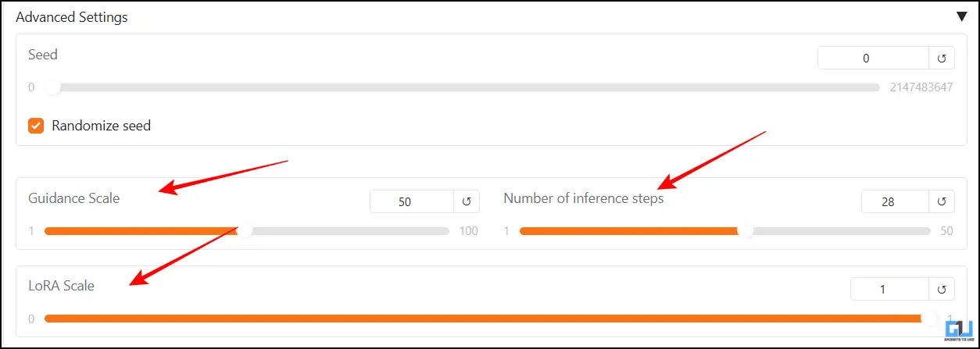This screenshot has width=980, height=349.
Task: Click the LoRA Scale reset icon
Action: point(942,289)
